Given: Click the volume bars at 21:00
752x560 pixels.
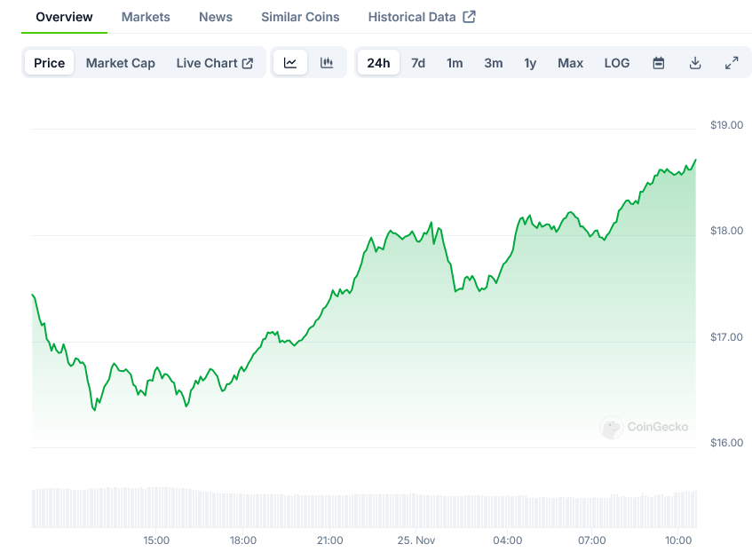Looking at the screenshot, I should 329,509.
